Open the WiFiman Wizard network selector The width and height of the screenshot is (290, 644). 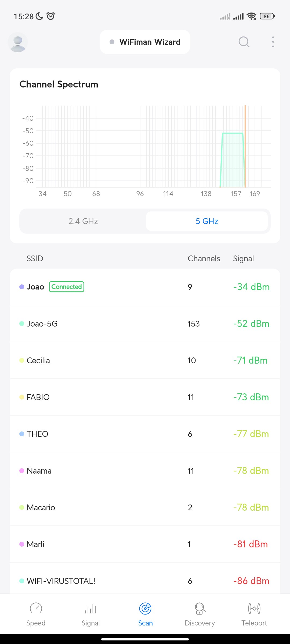pyautogui.click(x=145, y=42)
